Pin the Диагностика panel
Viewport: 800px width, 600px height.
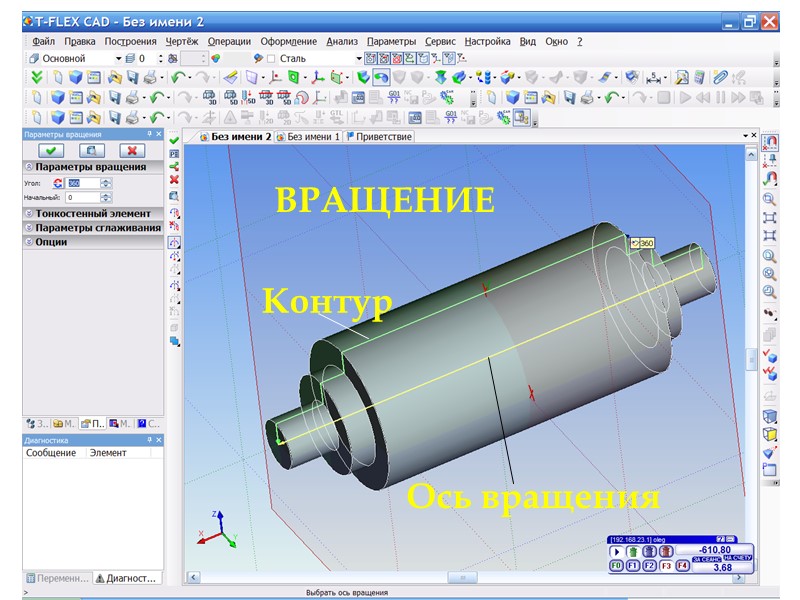[149, 440]
